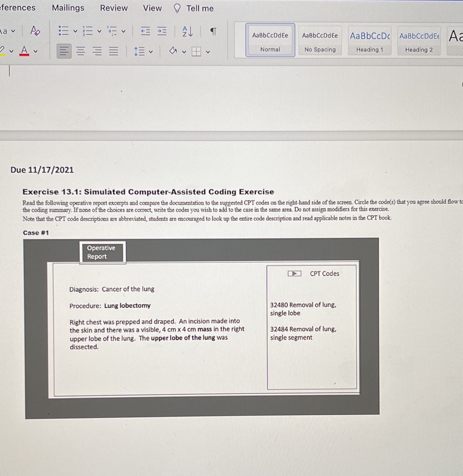This screenshot has width=463, height=476.
Task: Apply the Heading 1 style
Action: tap(370, 41)
